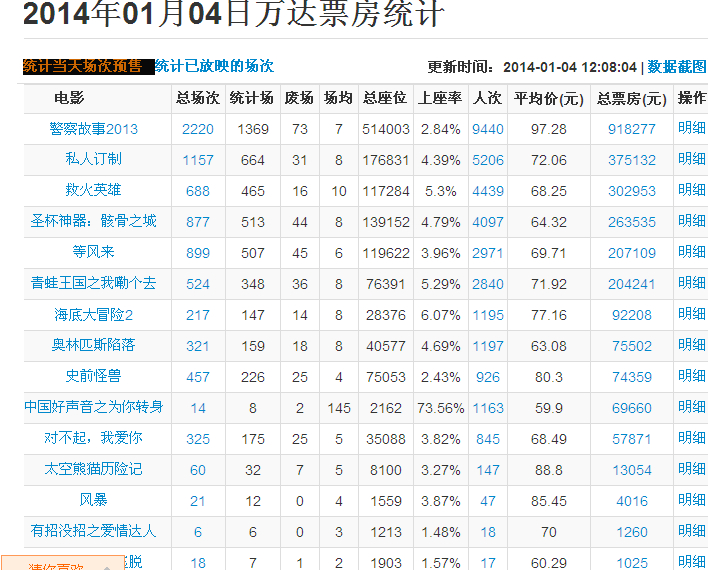Click the 上座率 column header

(x=440, y=98)
